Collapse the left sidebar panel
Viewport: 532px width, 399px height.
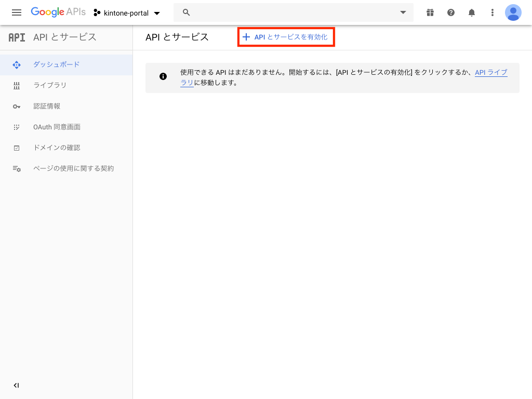(16, 385)
